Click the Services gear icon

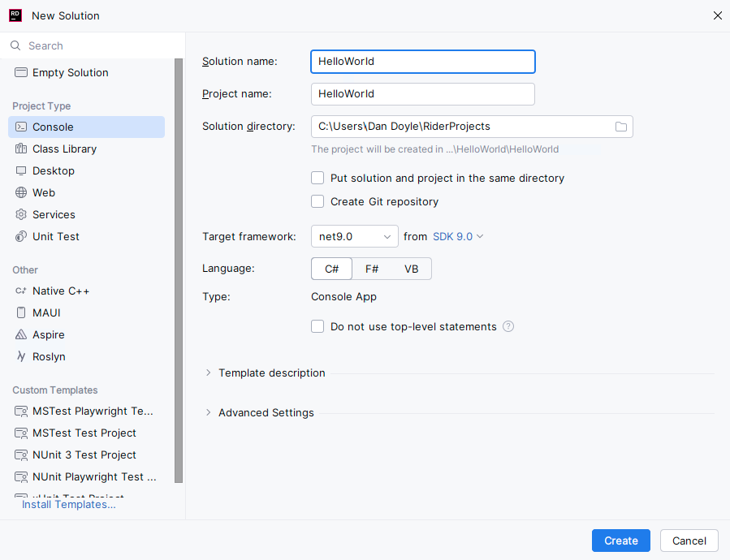pos(21,214)
